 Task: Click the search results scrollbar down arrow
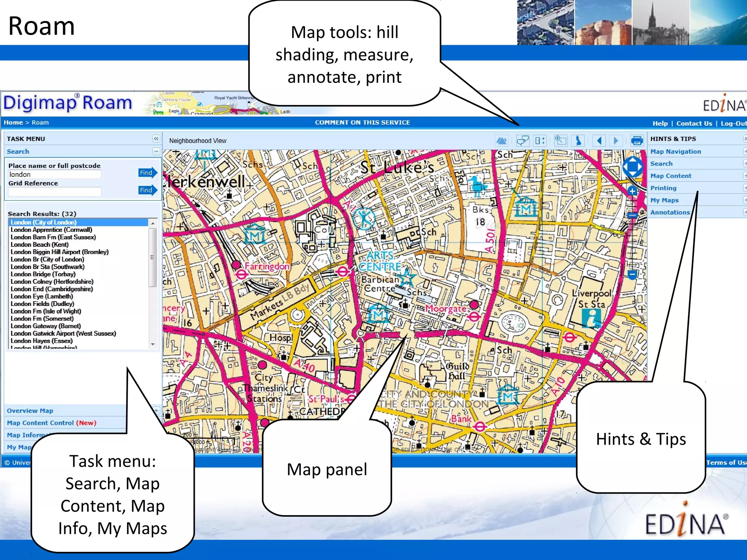(153, 344)
